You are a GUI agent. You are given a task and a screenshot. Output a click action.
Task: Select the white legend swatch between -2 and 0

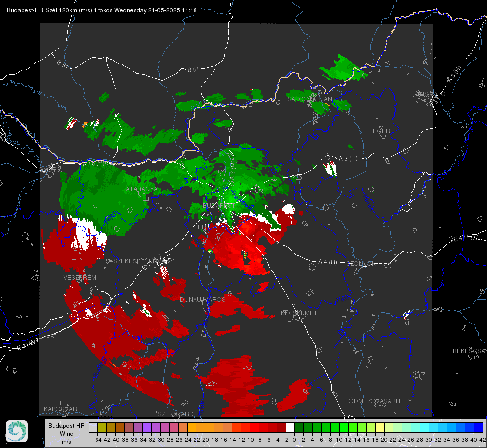[x=290, y=427]
